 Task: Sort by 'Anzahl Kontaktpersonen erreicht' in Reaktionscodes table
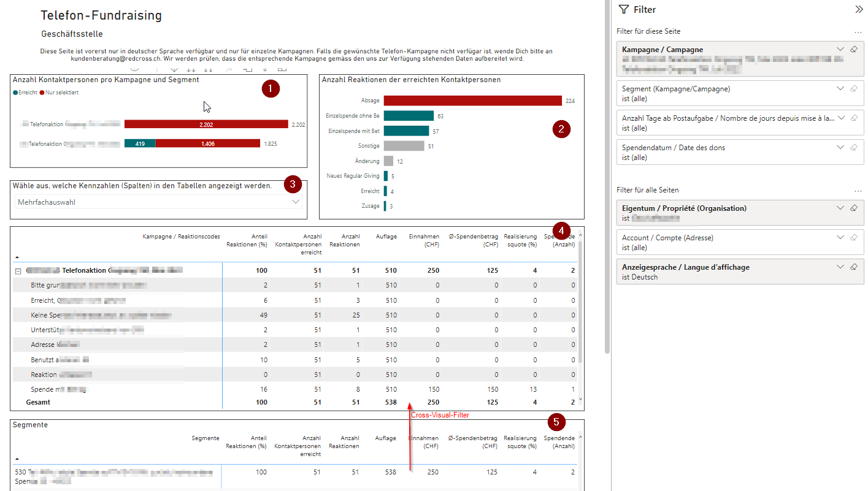[298, 244]
